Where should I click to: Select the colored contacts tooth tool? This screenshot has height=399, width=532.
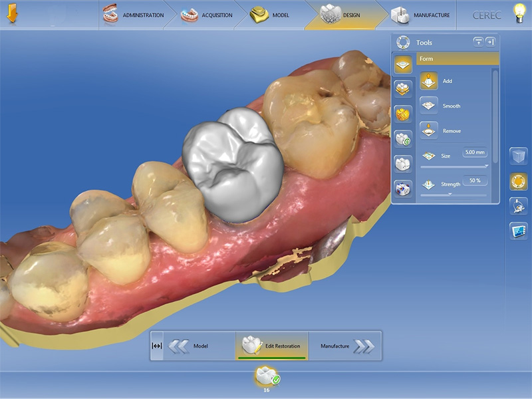point(403,189)
